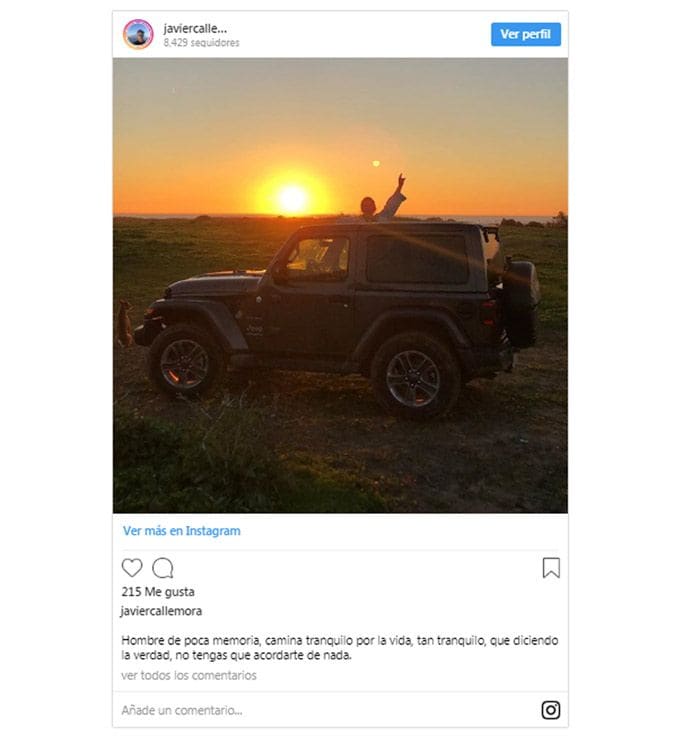This screenshot has width=700, height=744.
Task: Click the Jeep's rear spare tire
Action: pyautogui.click(x=521, y=304)
